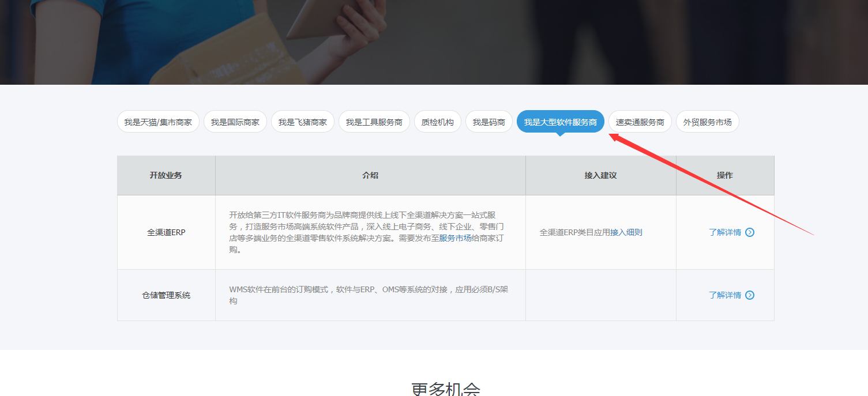The height and width of the screenshot is (396, 868).
Task: Click the 全渠道ERP business name cell
Action: (166, 232)
